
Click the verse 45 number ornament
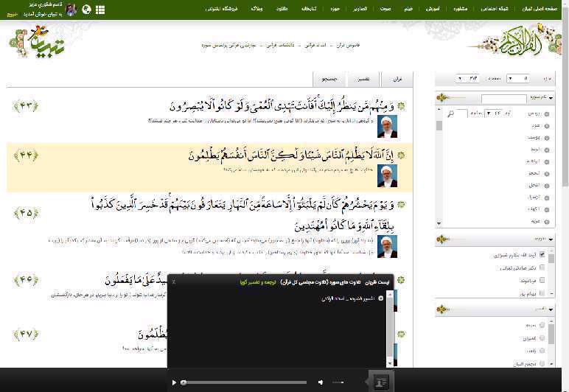pyautogui.click(x=26, y=213)
